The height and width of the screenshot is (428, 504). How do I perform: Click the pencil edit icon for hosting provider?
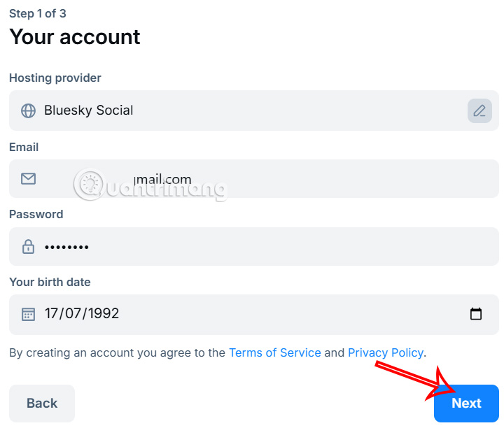point(479,110)
